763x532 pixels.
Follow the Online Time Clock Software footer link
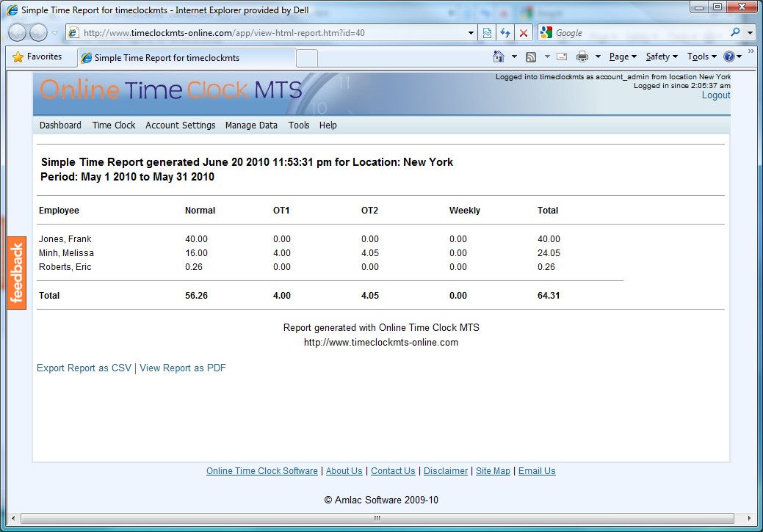click(x=261, y=470)
